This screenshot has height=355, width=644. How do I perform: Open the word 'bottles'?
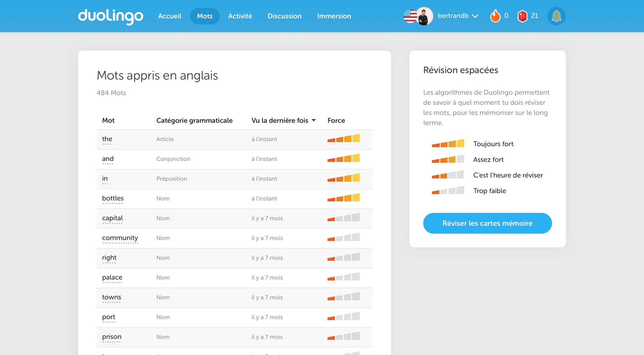pos(113,198)
